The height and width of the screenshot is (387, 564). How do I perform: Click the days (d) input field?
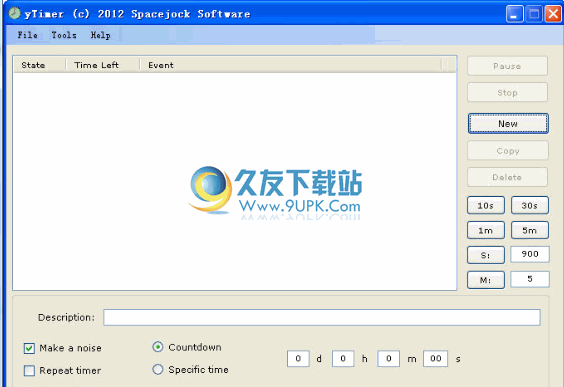298,359
